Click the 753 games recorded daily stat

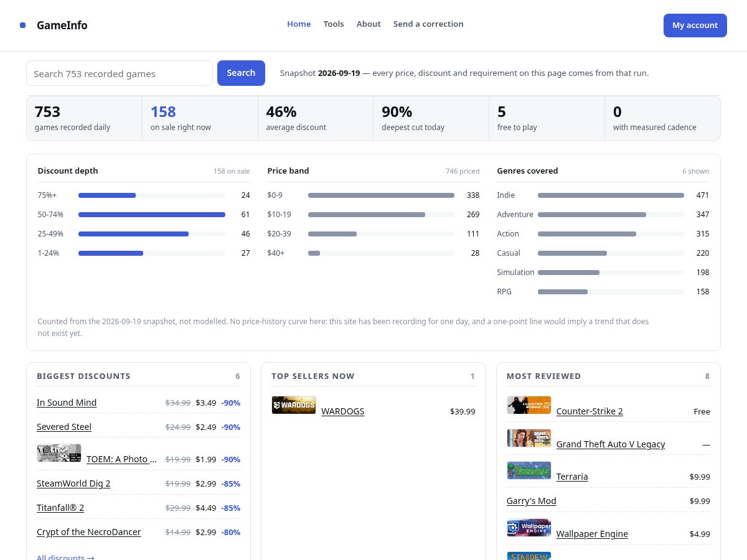(85, 118)
